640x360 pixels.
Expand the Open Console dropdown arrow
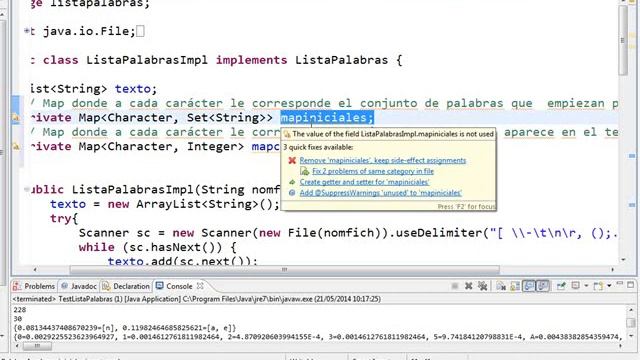pos(609,286)
